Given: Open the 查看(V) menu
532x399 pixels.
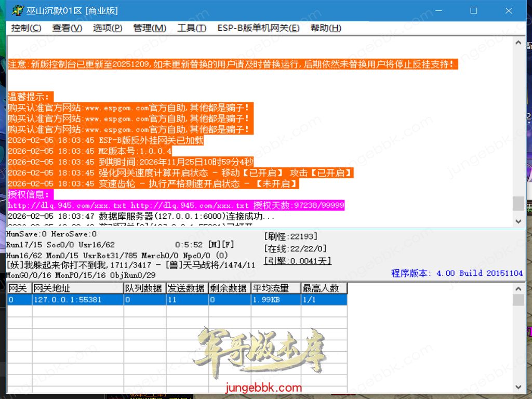Looking at the screenshot, I should click(x=67, y=28).
